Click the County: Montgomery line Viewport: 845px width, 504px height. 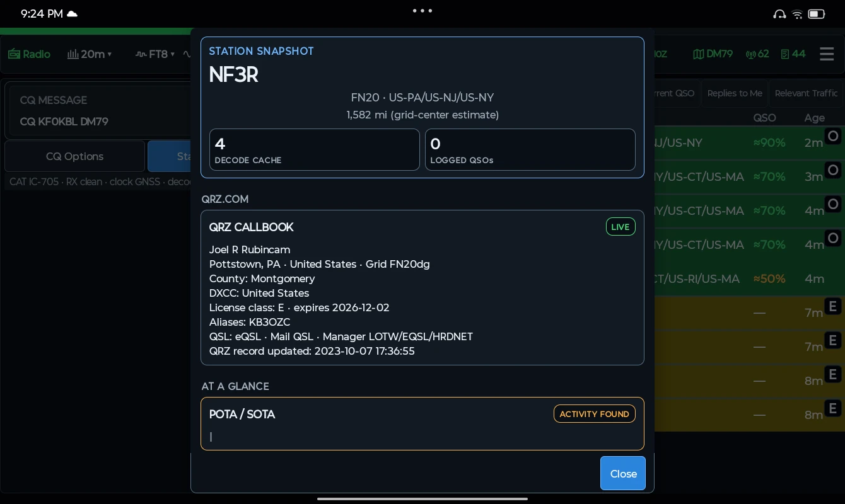[262, 278]
